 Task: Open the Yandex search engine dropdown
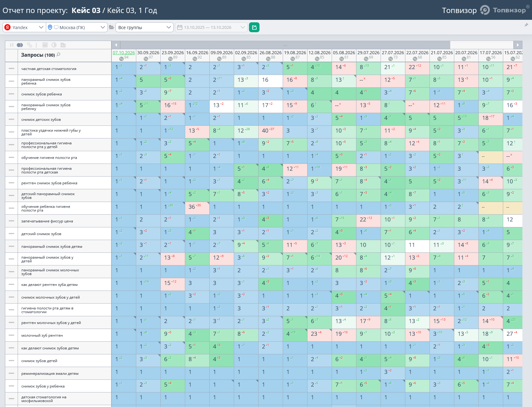[24, 27]
